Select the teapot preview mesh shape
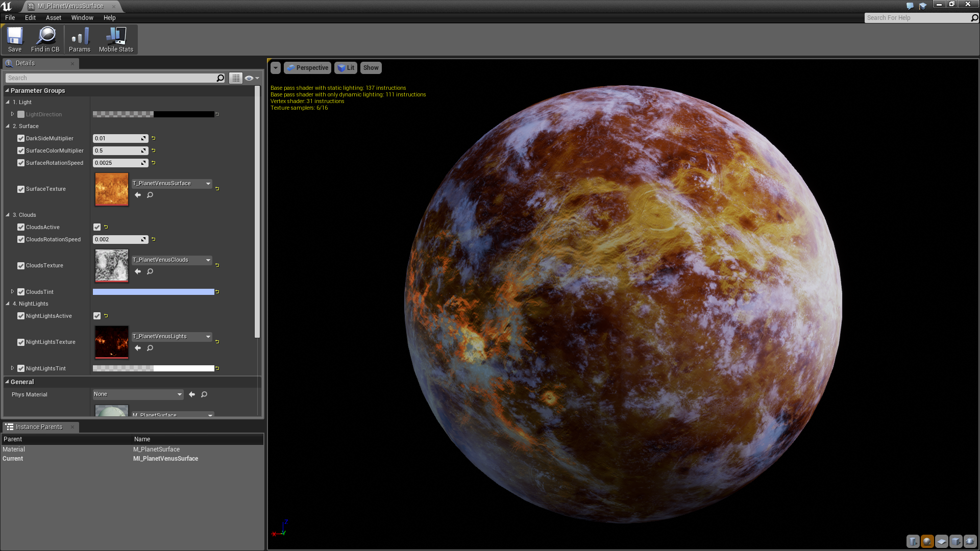Viewport: 980px width, 551px height. pos(970,542)
